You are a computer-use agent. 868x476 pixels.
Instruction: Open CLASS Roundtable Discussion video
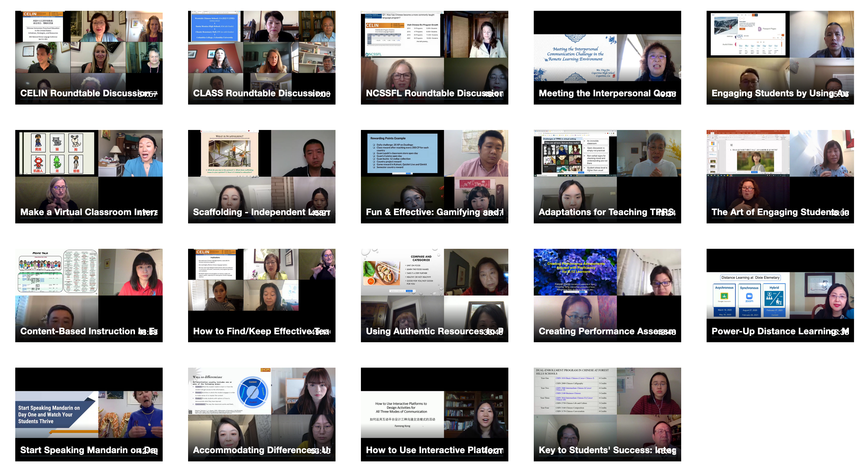coord(261,57)
